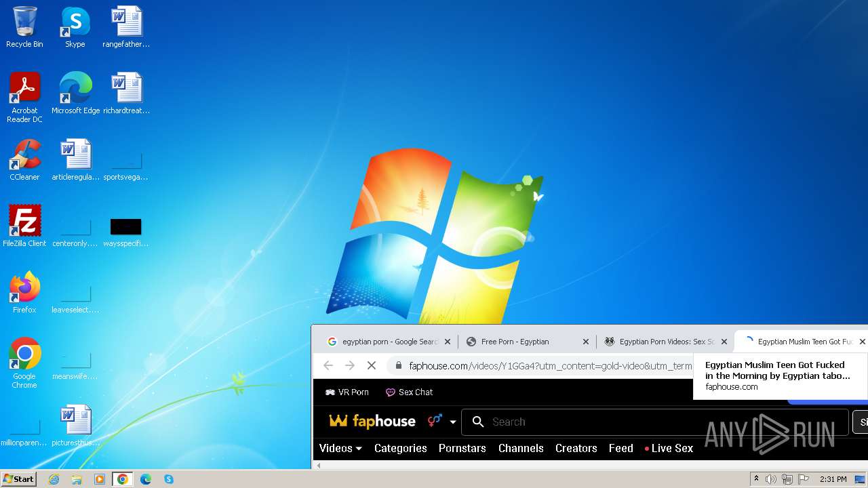Click the search magnifier icon on site
Image resolution: width=868 pixels, height=488 pixels.
tap(478, 422)
